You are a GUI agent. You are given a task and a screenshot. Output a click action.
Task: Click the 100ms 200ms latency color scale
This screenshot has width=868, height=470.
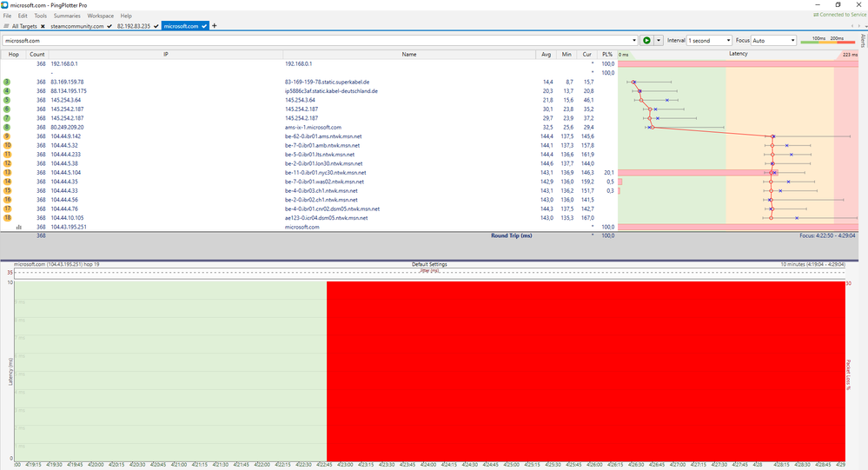click(x=827, y=40)
